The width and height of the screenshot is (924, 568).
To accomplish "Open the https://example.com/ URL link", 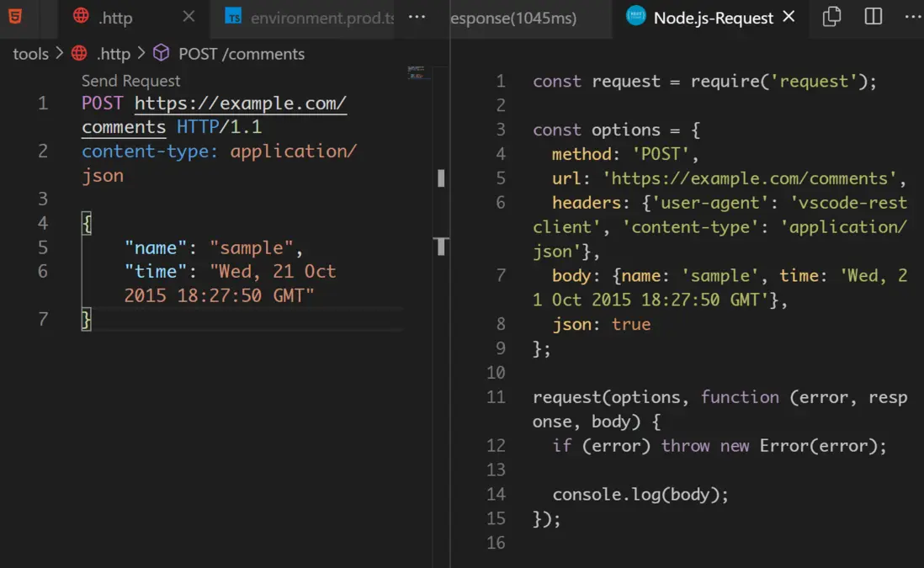I will [241, 104].
